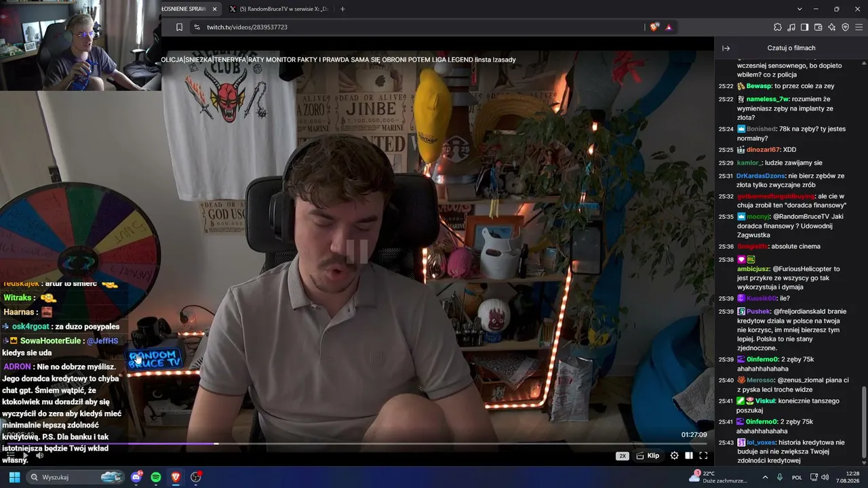Mute the Twitch video volume

click(x=39, y=455)
